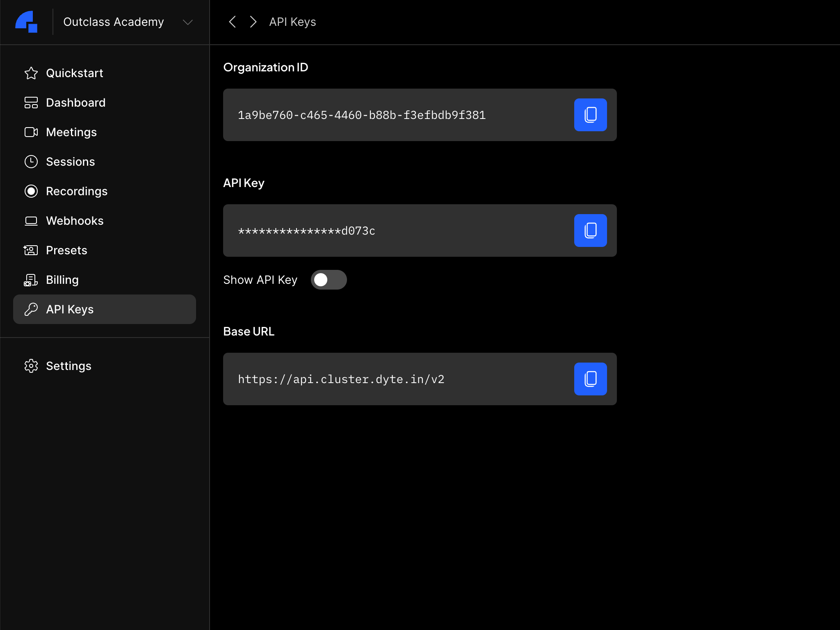Click the Settings gear icon
This screenshot has height=630, width=840.
tap(31, 366)
